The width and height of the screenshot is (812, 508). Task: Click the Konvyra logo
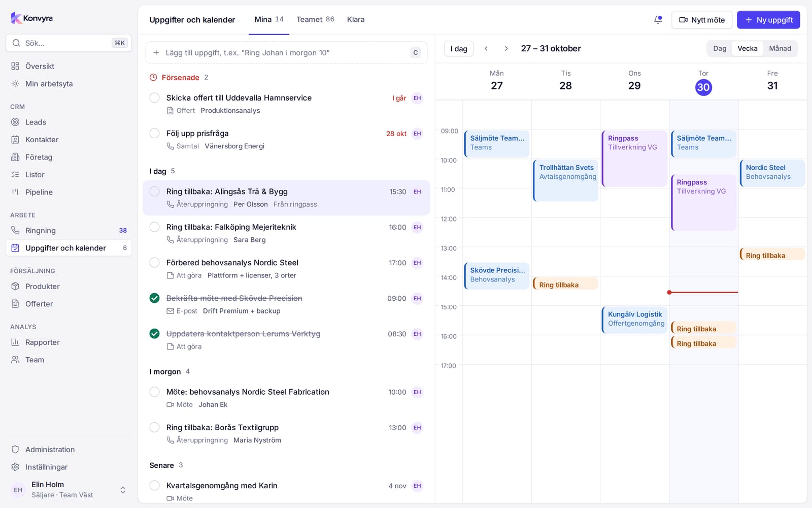click(31, 18)
